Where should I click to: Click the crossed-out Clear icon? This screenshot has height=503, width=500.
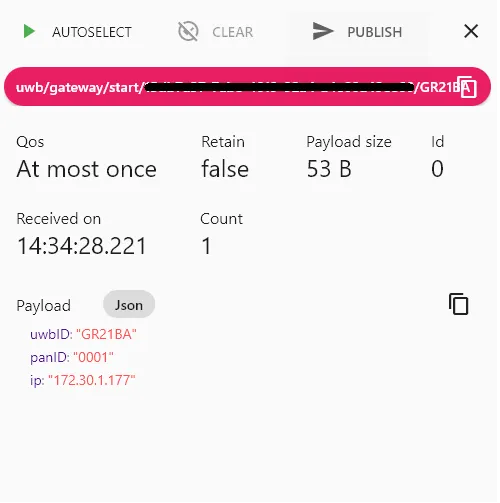pyautogui.click(x=188, y=32)
